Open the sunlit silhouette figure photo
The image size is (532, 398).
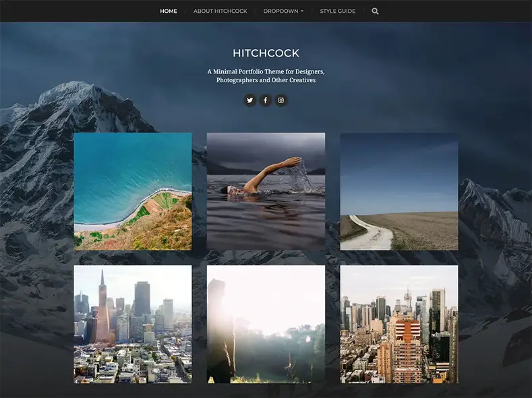click(x=266, y=324)
